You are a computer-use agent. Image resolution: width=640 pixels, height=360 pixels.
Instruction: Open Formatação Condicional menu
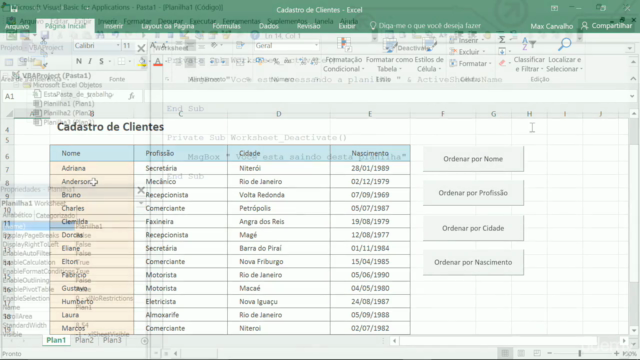pyautogui.click(x=344, y=55)
